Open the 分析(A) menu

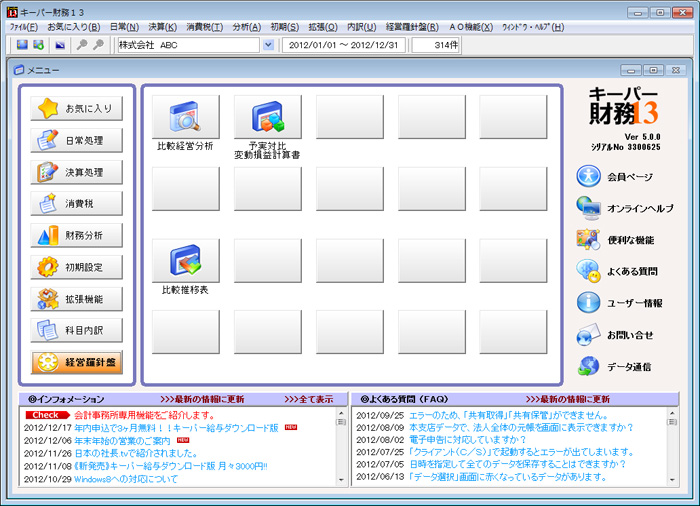pyautogui.click(x=246, y=27)
